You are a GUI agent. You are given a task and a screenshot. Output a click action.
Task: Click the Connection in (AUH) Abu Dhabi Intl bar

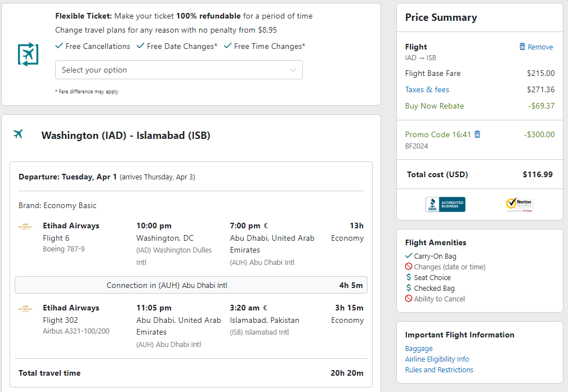point(191,285)
